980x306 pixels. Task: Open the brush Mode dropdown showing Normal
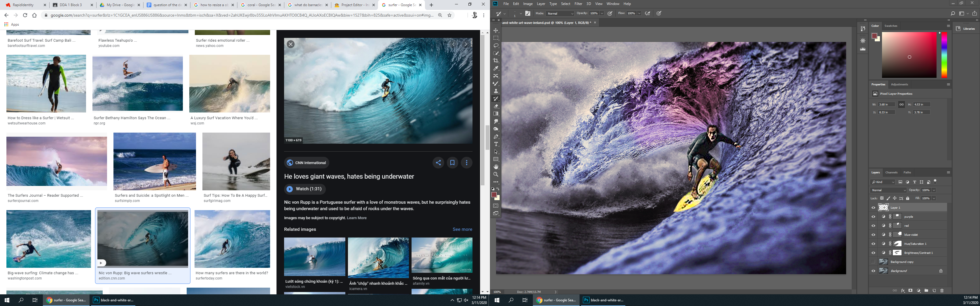tap(560, 13)
